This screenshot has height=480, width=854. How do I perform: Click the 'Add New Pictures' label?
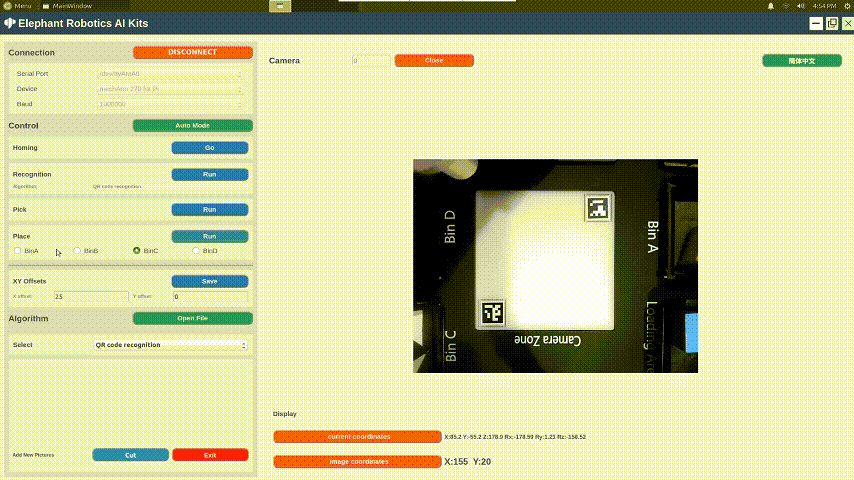point(33,455)
